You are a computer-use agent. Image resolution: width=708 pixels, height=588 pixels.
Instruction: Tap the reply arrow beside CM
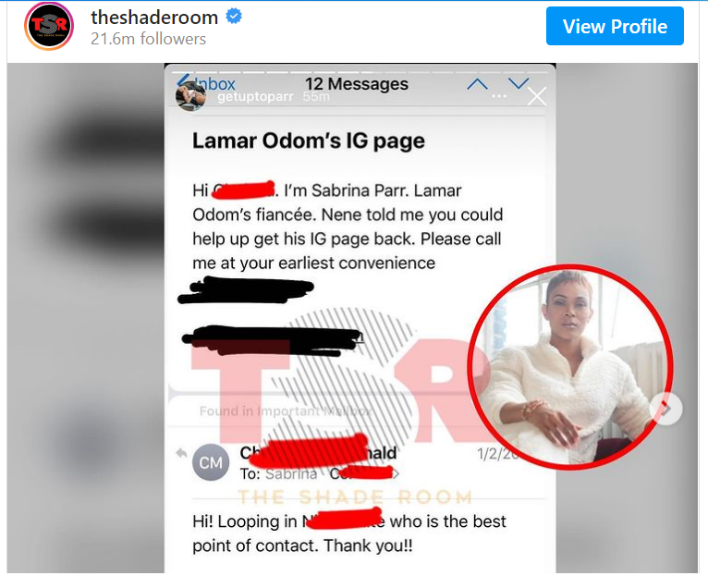click(x=181, y=452)
